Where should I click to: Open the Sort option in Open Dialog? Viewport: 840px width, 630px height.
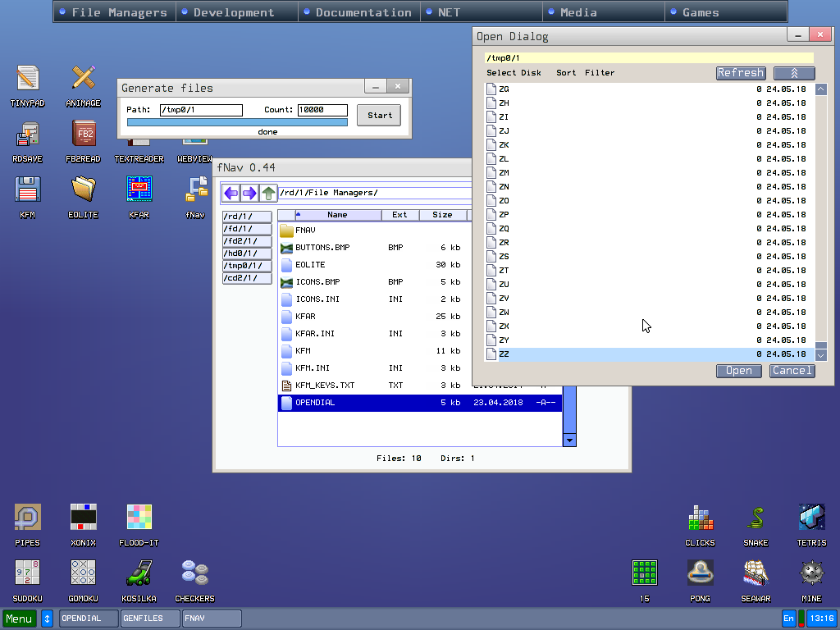tap(566, 73)
